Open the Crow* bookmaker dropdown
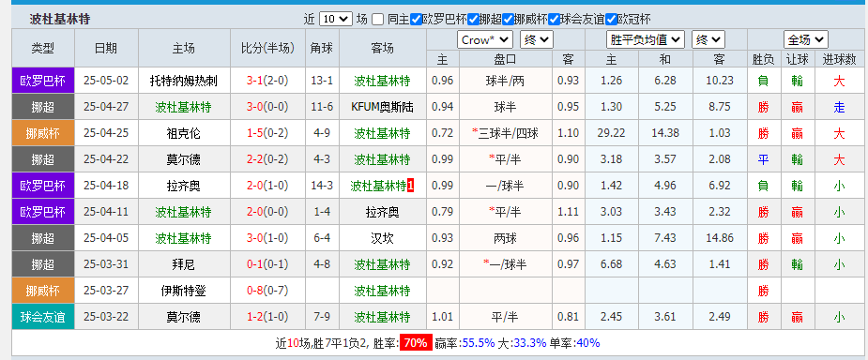This screenshot has height=360, width=868. point(485,39)
